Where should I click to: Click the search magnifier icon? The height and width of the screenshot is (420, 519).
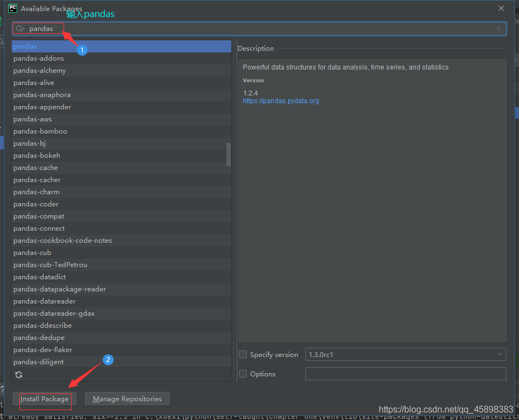(x=20, y=29)
